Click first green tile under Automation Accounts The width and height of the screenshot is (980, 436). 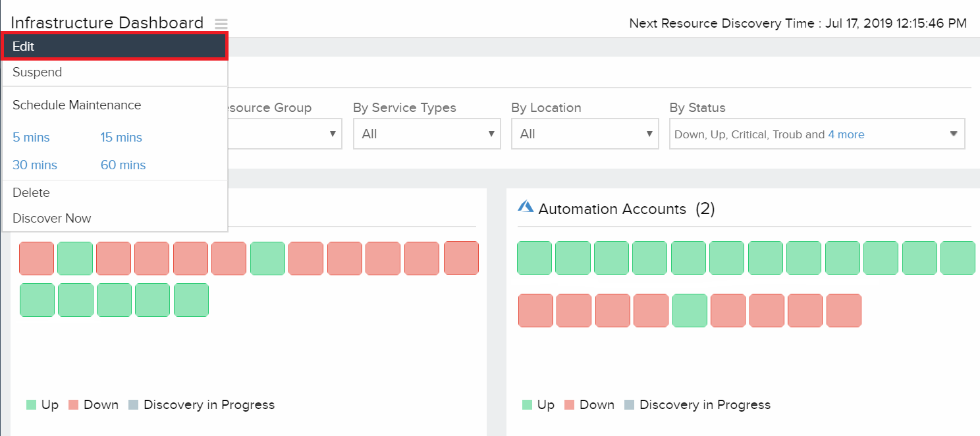pyautogui.click(x=534, y=258)
